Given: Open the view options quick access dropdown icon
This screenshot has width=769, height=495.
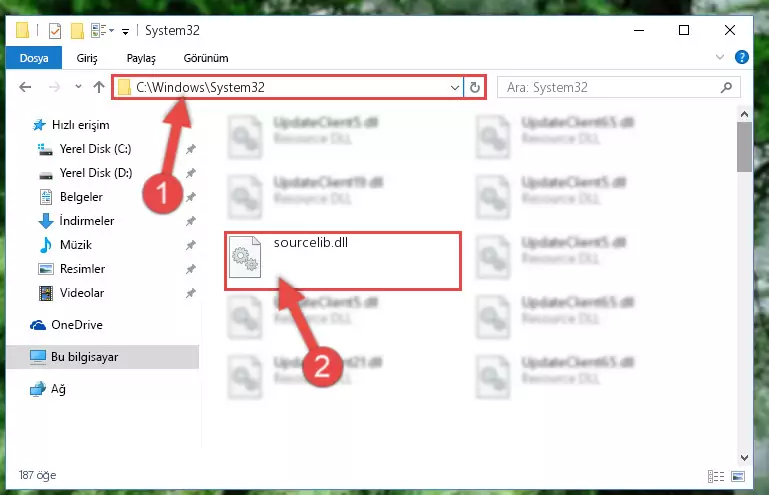Looking at the screenshot, I should [x=103, y=31].
